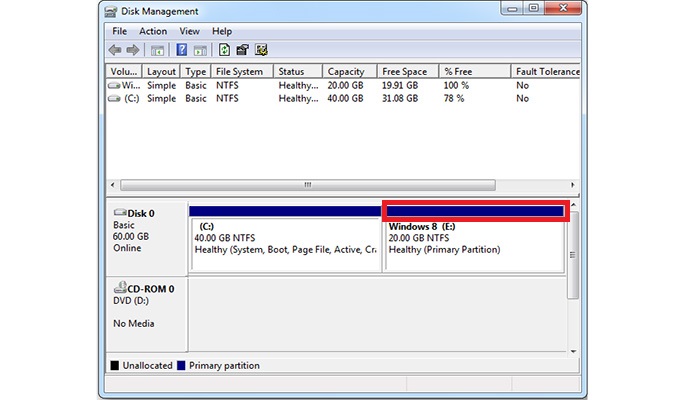700x400 pixels.
Task: Click the green Refresh toolbar icon
Action: [224, 49]
